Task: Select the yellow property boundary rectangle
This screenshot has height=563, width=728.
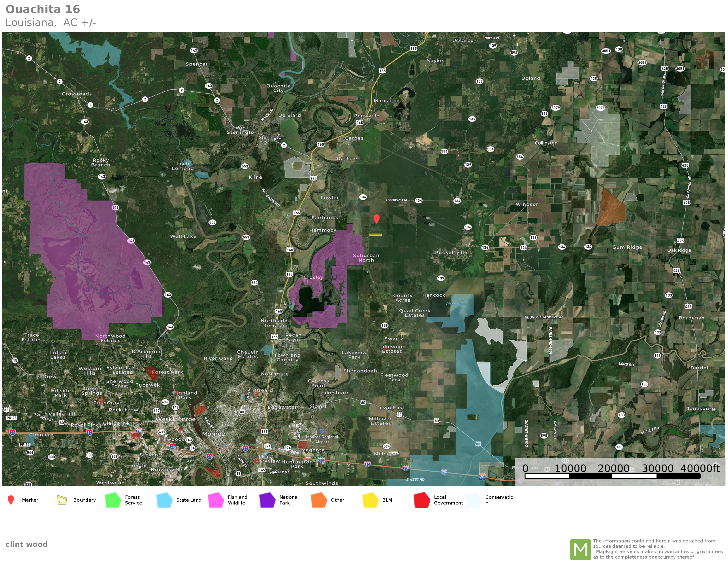Action: (x=375, y=235)
